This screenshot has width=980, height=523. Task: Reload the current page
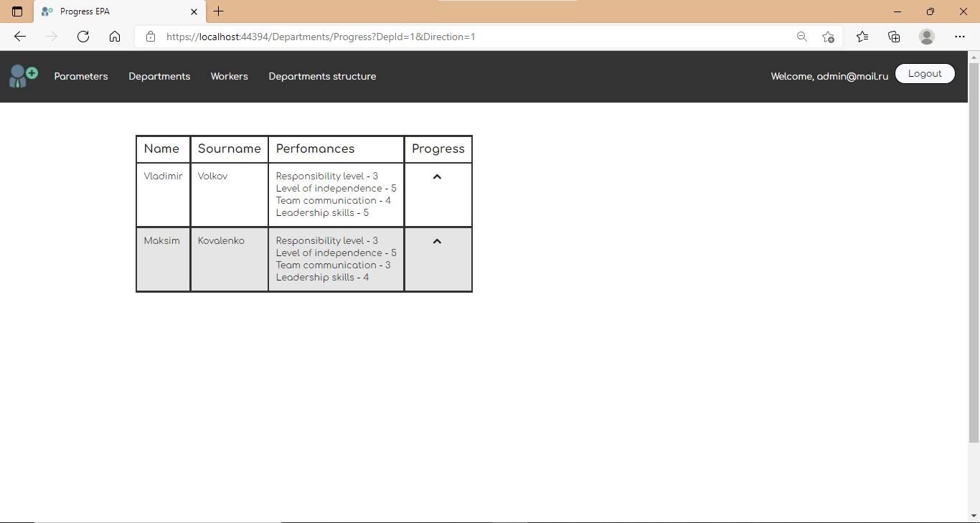coord(83,37)
